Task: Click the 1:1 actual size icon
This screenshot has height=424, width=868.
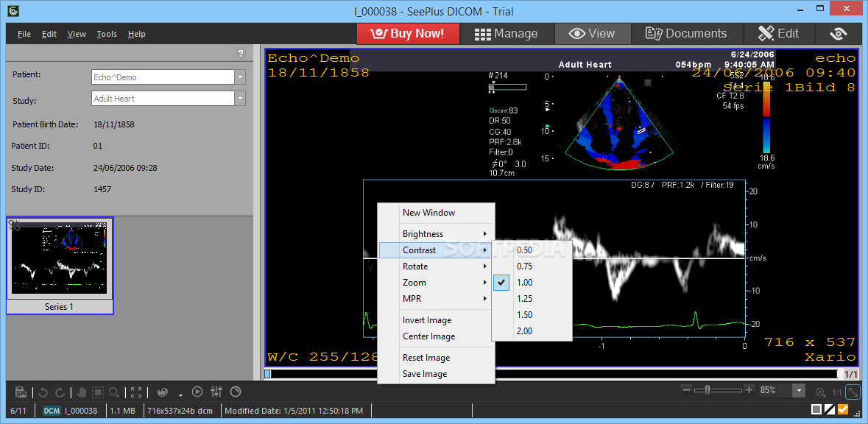Action: pos(837,392)
